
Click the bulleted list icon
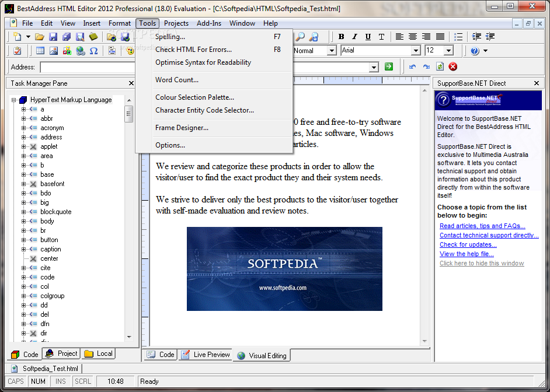click(458, 36)
